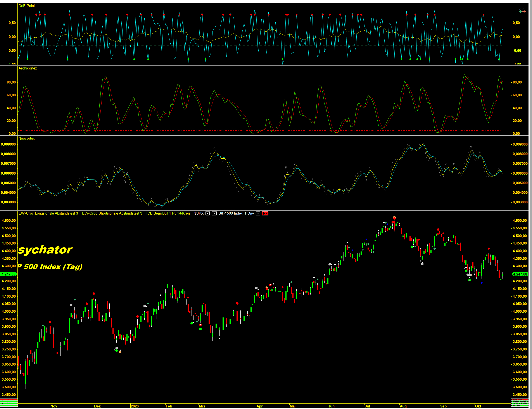Expand the 1 Day interval dropdown
Screen dimensions: 532x409
coord(258,213)
